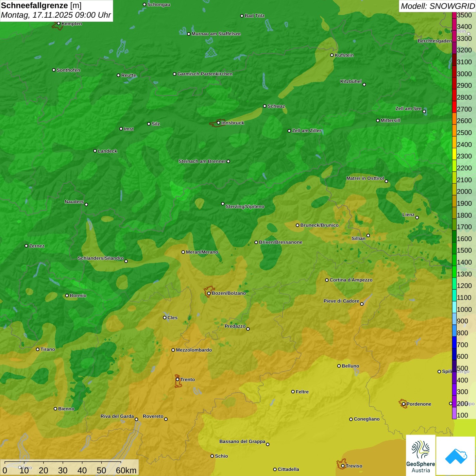This screenshot has height=476, width=476.
Task: Click the 1200 legend value label
Action: coord(464,286)
